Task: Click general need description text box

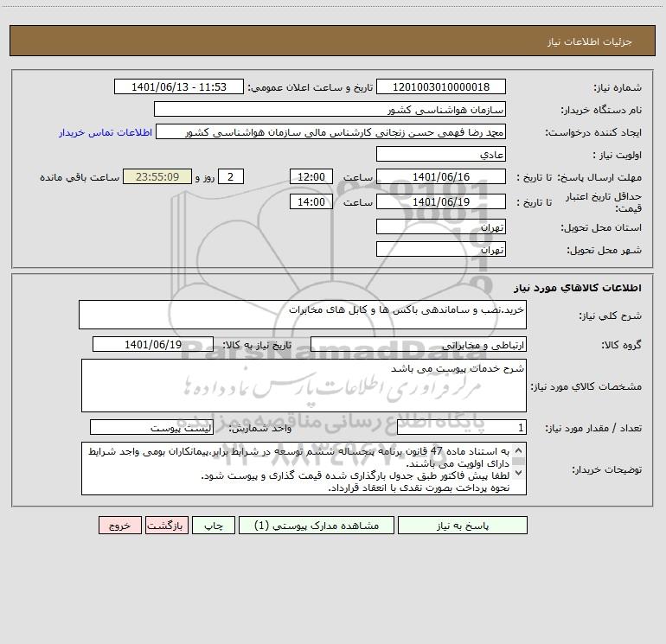Action: 303,315
